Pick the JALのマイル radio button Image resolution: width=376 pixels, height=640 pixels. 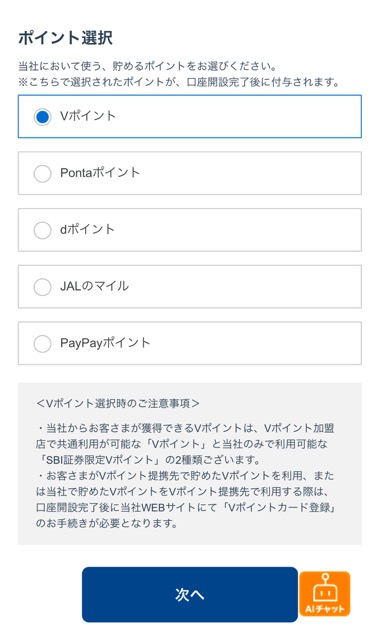pos(42,287)
